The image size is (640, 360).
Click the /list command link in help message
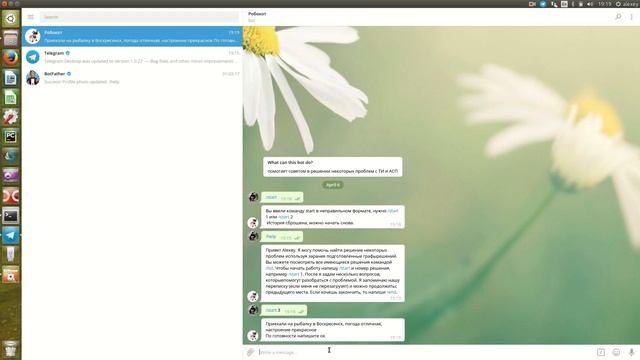click(x=269, y=268)
